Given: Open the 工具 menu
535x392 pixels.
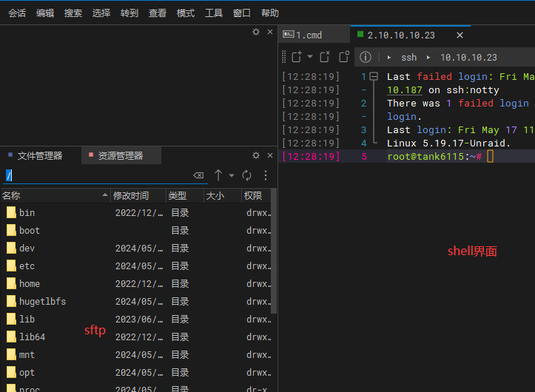Looking at the screenshot, I should [x=214, y=13].
